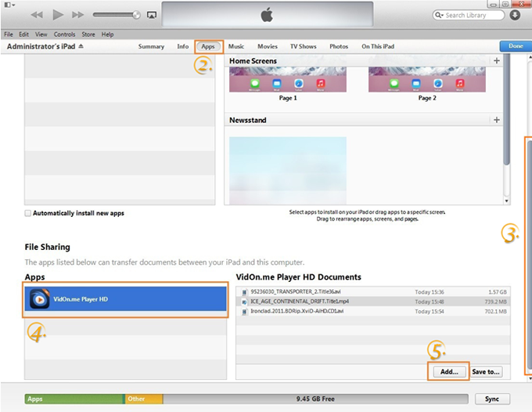532x412 pixels.
Task: Switch to the Summary tab
Action: [x=151, y=46]
